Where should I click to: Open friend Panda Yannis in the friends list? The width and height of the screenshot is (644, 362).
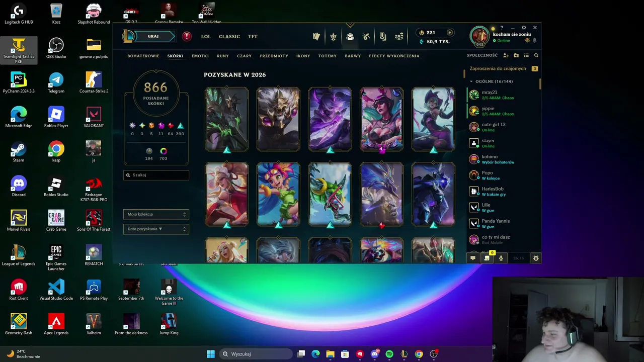tap(503, 223)
